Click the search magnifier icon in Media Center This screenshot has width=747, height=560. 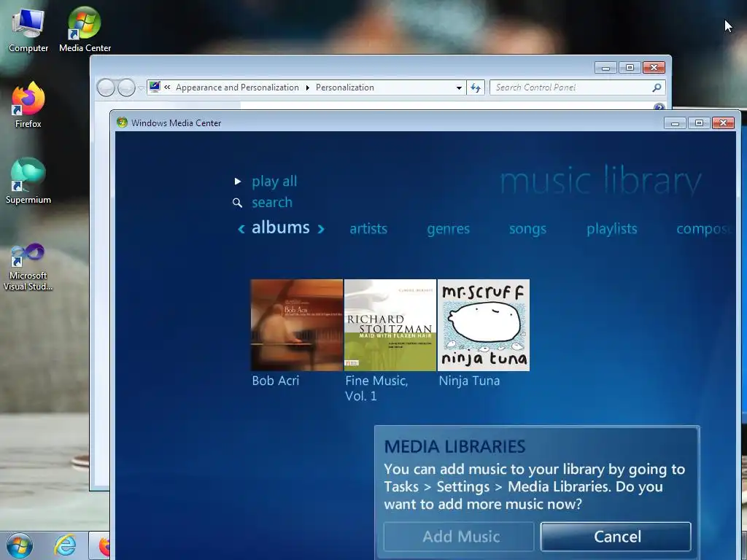tap(237, 203)
